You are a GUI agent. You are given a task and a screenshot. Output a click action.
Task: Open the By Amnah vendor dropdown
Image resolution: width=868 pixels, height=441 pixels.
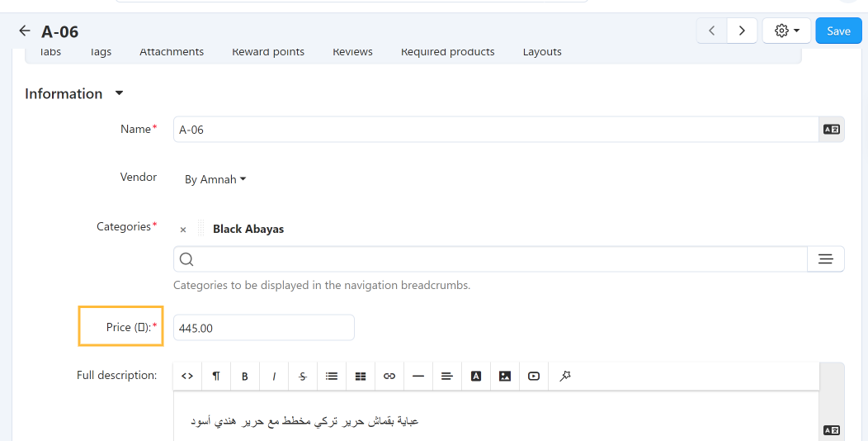click(x=215, y=179)
